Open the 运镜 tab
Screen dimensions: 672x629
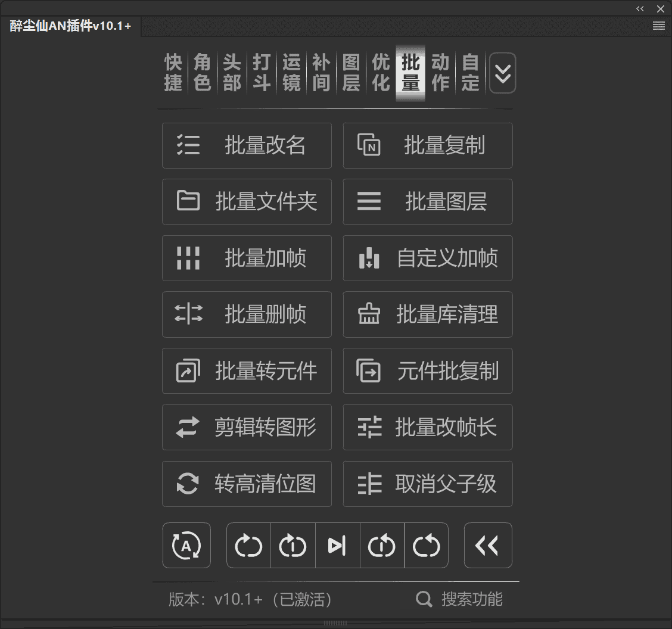[x=291, y=73]
